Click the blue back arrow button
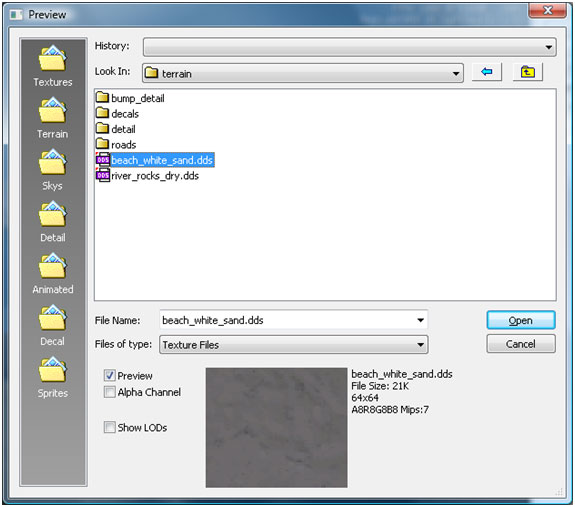Image resolution: width=575 pixels, height=507 pixels. 487,72
